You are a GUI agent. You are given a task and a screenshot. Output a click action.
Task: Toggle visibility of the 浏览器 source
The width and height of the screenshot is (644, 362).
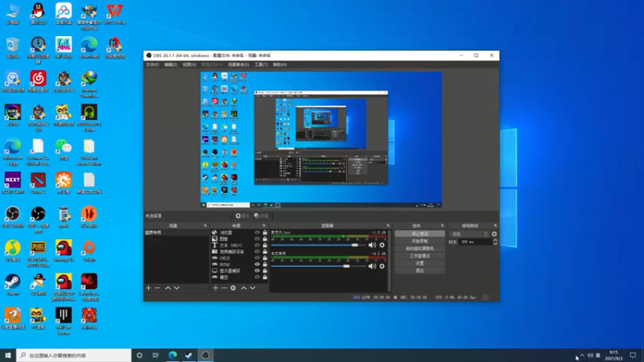tap(257, 232)
